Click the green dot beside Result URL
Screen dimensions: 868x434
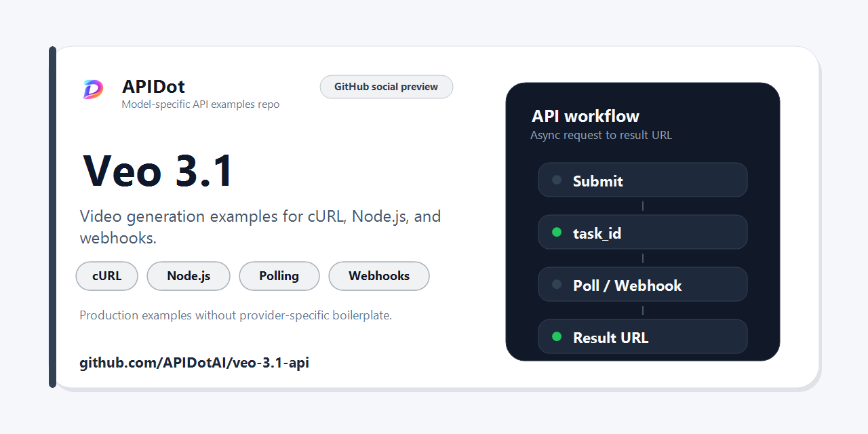coord(557,336)
